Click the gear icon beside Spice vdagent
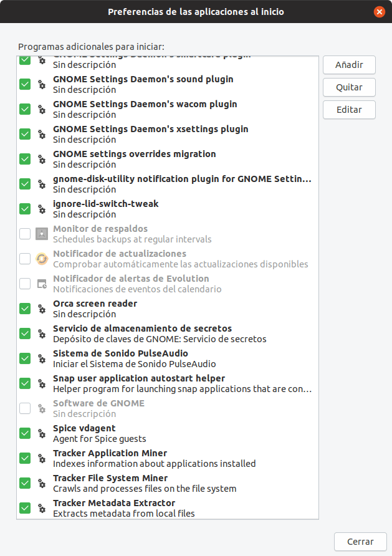The image size is (392, 556). click(x=42, y=433)
